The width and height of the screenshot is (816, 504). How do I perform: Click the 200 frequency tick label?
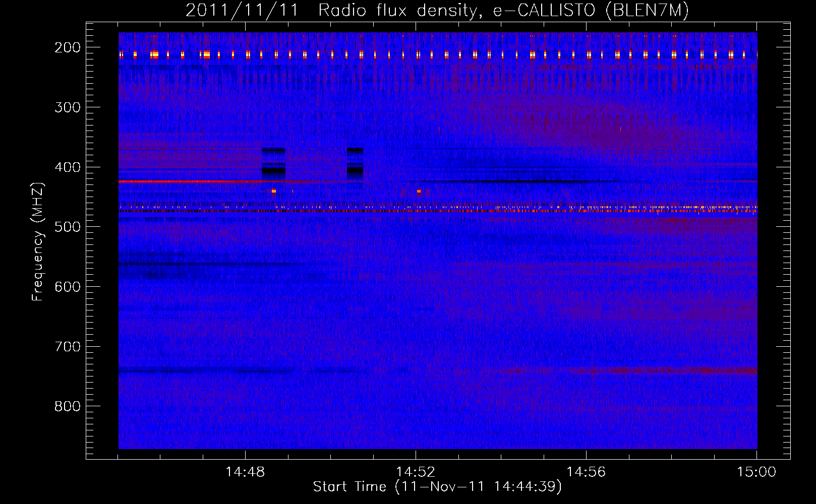(68, 47)
